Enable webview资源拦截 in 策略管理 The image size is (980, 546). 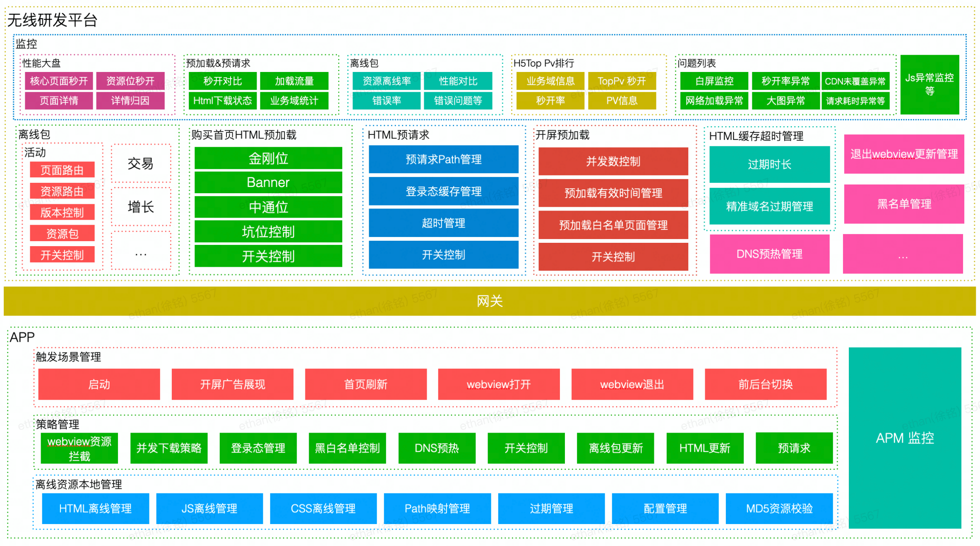point(79,448)
